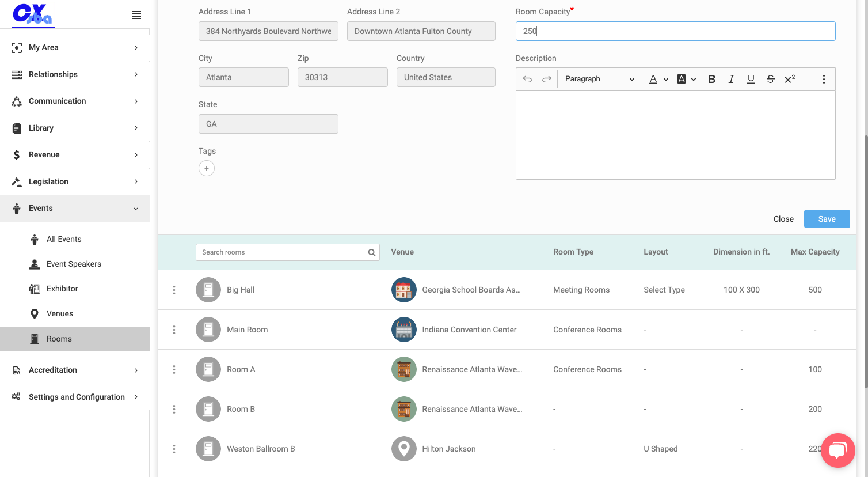Screen dimensions: 868x477
Task: Click the Room Capacity input field
Action: coord(676,31)
